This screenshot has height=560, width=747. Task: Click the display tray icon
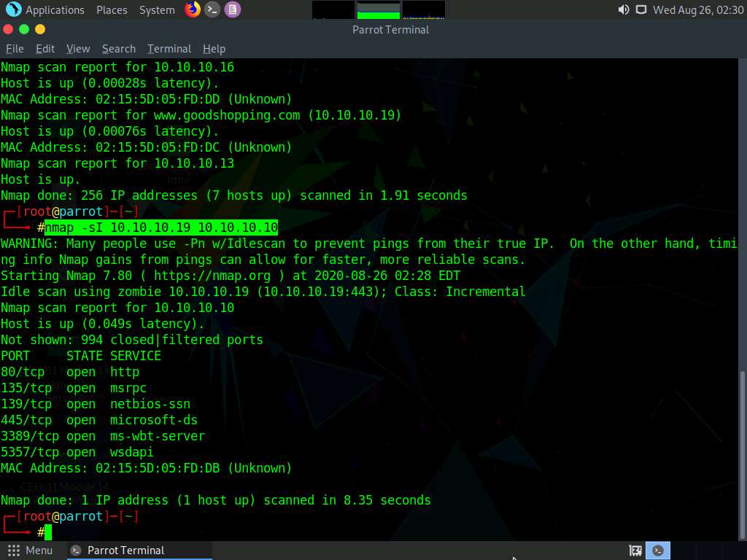641,10
